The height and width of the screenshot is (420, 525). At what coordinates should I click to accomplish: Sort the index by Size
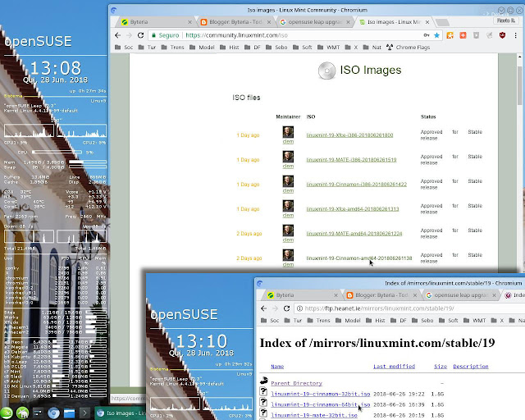point(441,367)
